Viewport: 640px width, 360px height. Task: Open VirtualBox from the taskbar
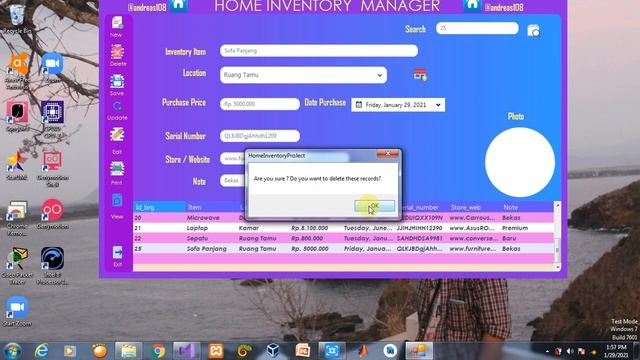[x=273, y=351]
